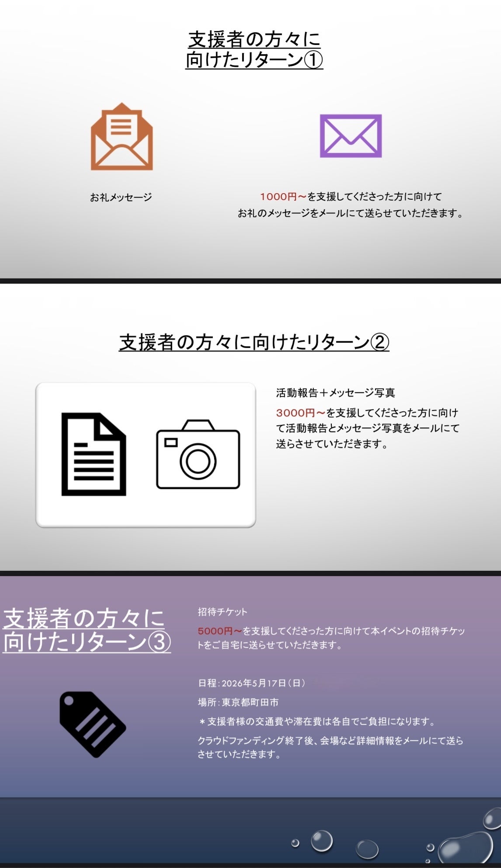Screen dimensions: 501x868
Task: Select the リターン① underlined heading
Action: (x=254, y=50)
